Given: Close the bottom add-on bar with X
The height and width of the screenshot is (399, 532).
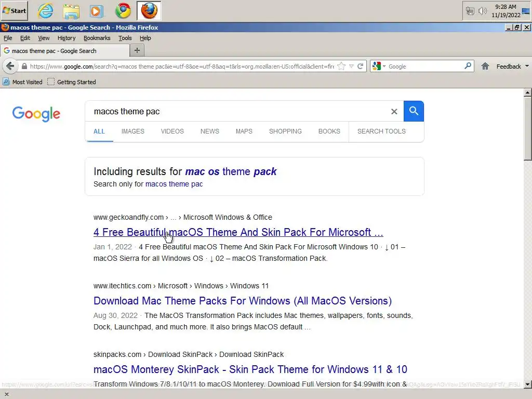Looking at the screenshot, I should 6,394.
